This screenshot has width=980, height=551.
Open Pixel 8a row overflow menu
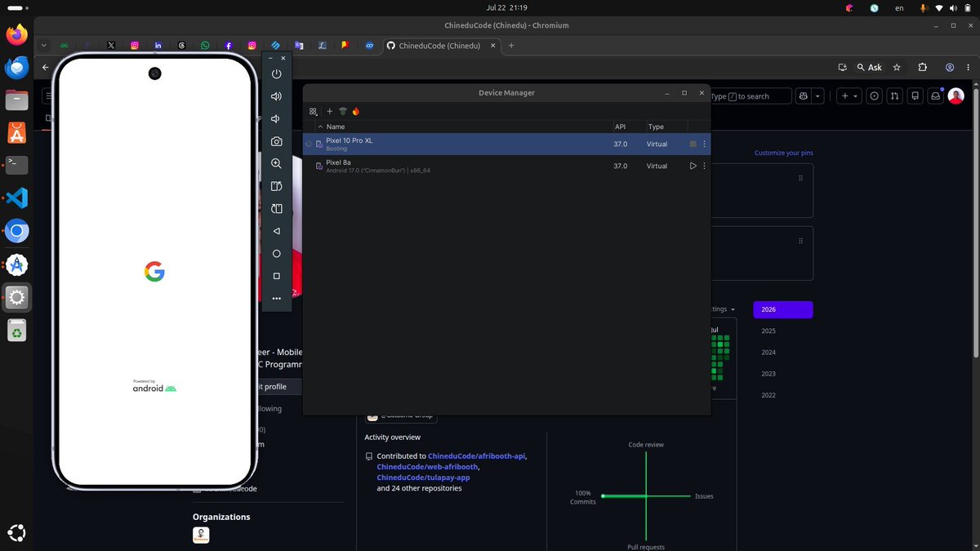coord(705,166)
